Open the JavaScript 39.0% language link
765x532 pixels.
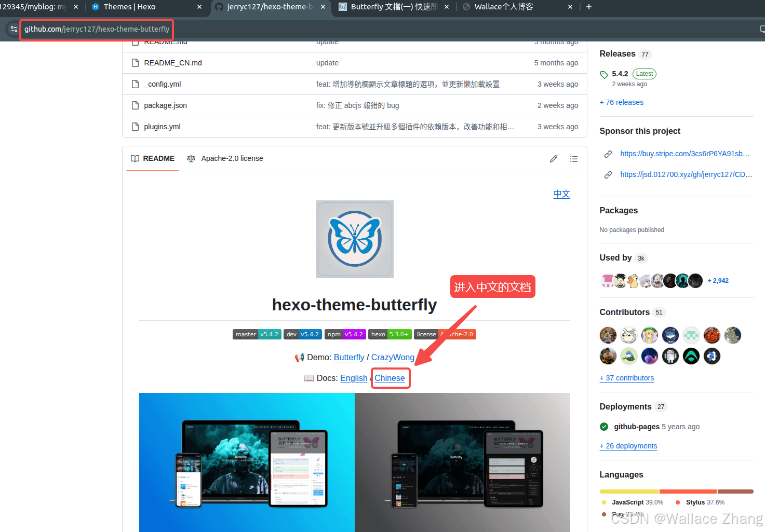click(633, 502)
